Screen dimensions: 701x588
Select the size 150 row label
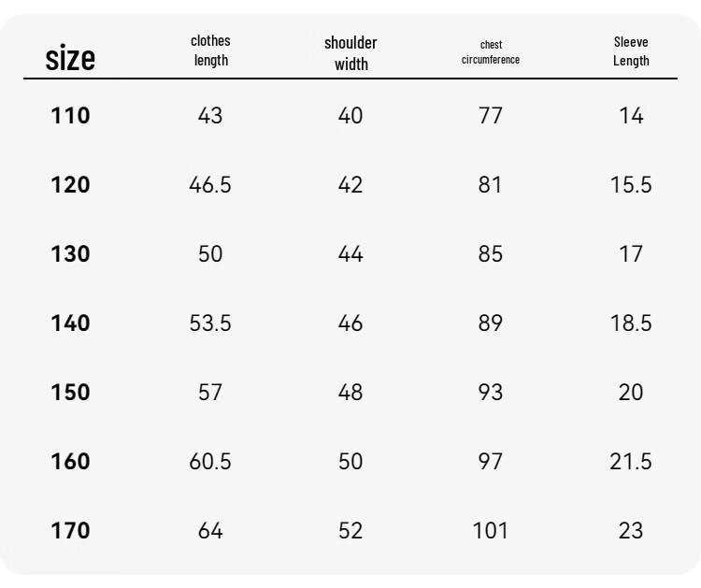click(70, 393)
